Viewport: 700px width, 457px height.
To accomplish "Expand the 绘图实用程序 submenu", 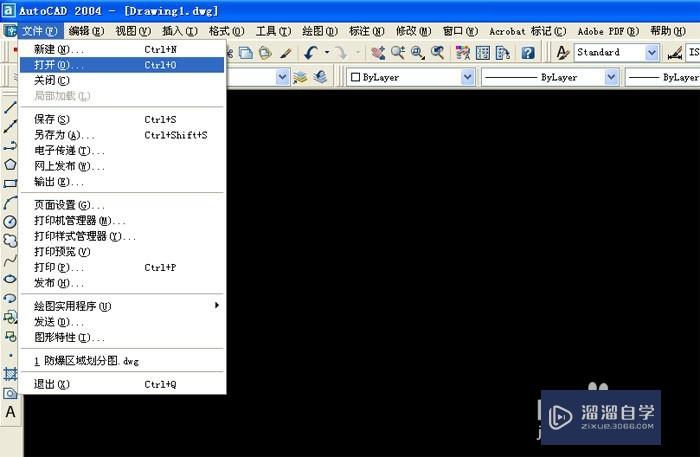I will click(122, 306).
